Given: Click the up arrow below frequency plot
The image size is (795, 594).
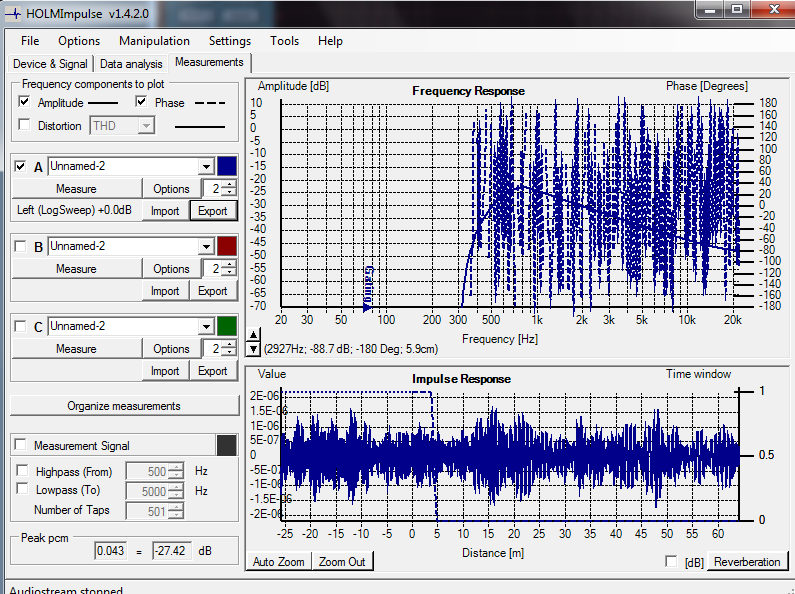Looking at the screenshot, I should (254, 334).
